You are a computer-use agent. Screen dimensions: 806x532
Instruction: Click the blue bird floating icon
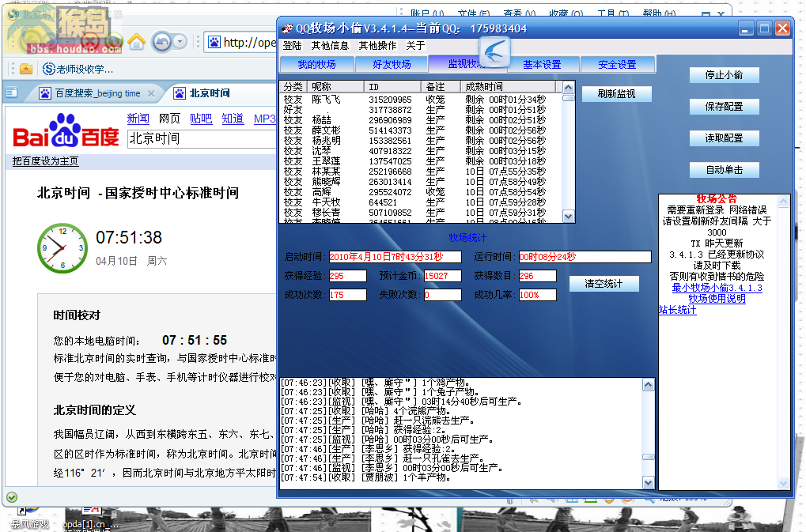[x=494, y=52]
